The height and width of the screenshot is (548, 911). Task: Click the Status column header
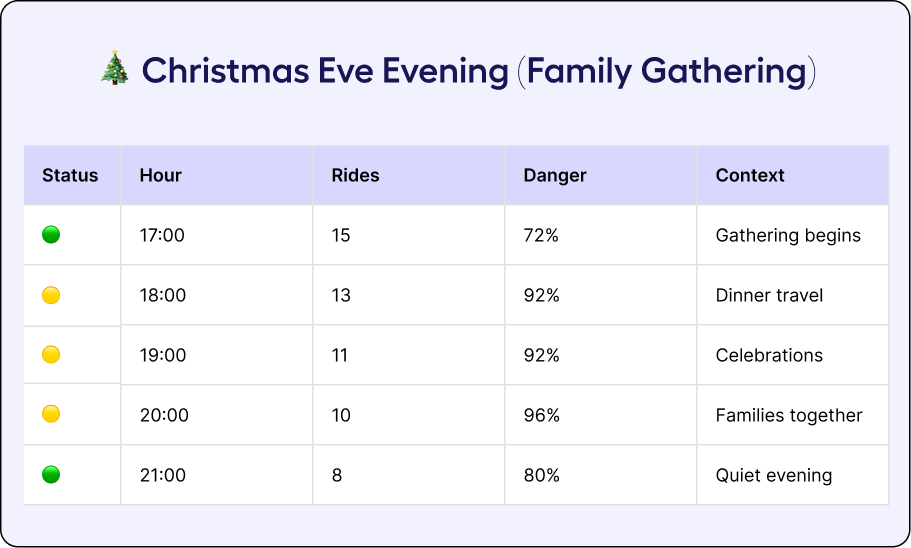70,175
